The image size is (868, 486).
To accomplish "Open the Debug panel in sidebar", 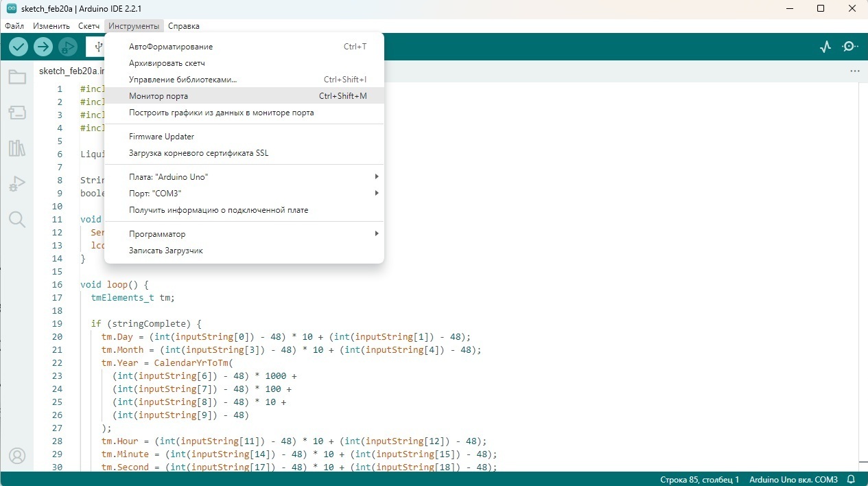I will [17, 184].
